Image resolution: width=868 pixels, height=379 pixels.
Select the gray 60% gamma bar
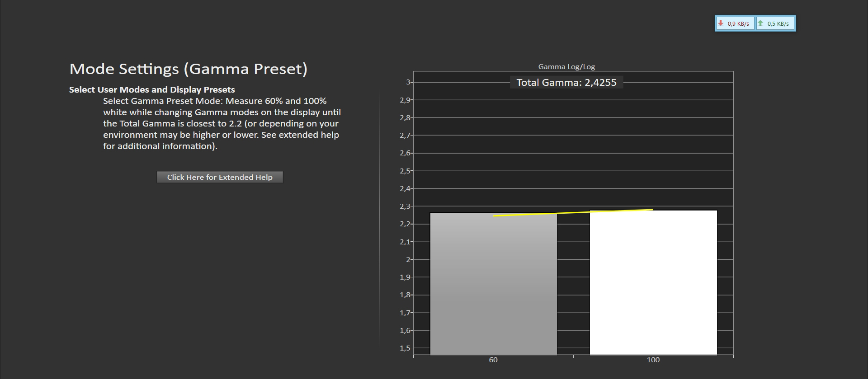pyautogui.click(x=493, y=284)
